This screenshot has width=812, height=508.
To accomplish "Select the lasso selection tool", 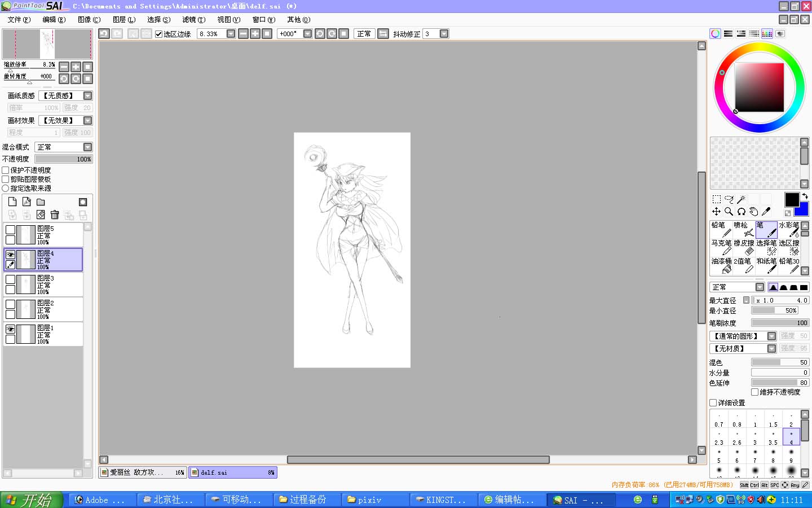I will tap(729, 199).
